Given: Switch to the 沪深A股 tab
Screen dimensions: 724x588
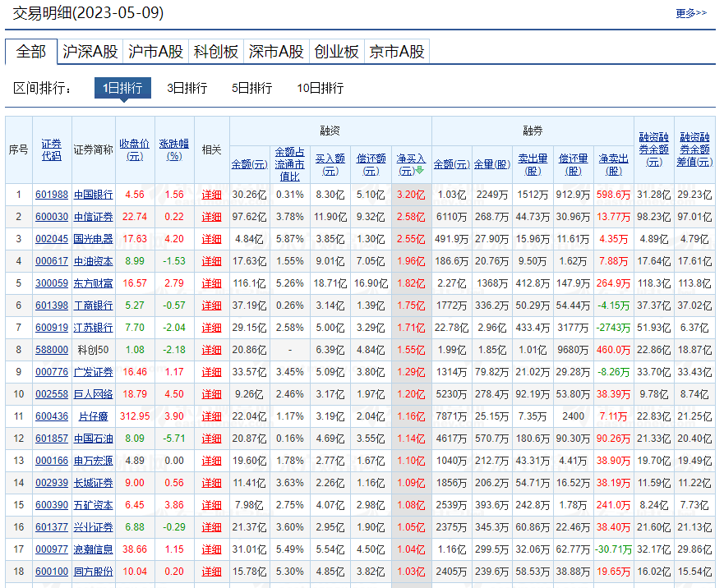Looking at the screenshot, I should pos(90,52).
